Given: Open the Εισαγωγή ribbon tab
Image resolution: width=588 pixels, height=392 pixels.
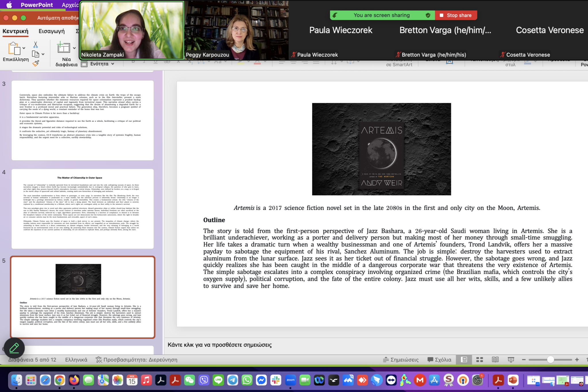Looking at the screenshot, I should point(52,31).
